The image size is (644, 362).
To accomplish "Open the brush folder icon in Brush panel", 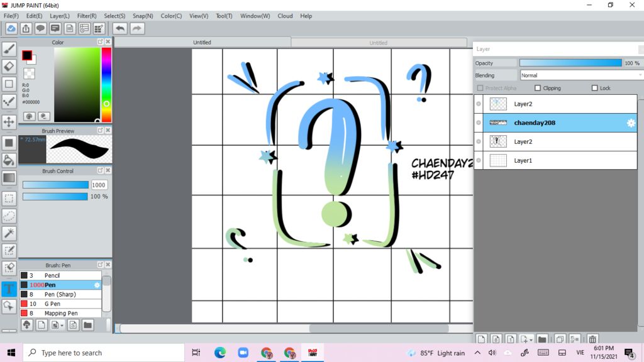I will 87,325.
